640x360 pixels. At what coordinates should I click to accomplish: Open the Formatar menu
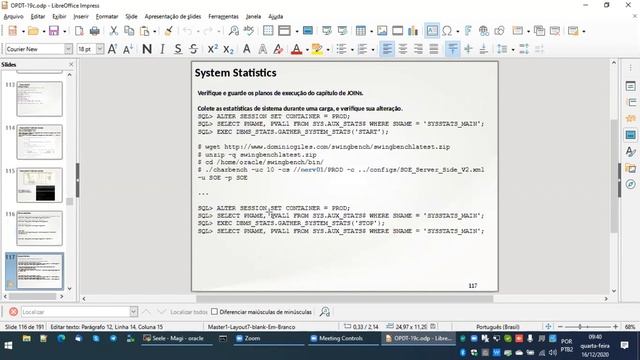click(107, 16)
